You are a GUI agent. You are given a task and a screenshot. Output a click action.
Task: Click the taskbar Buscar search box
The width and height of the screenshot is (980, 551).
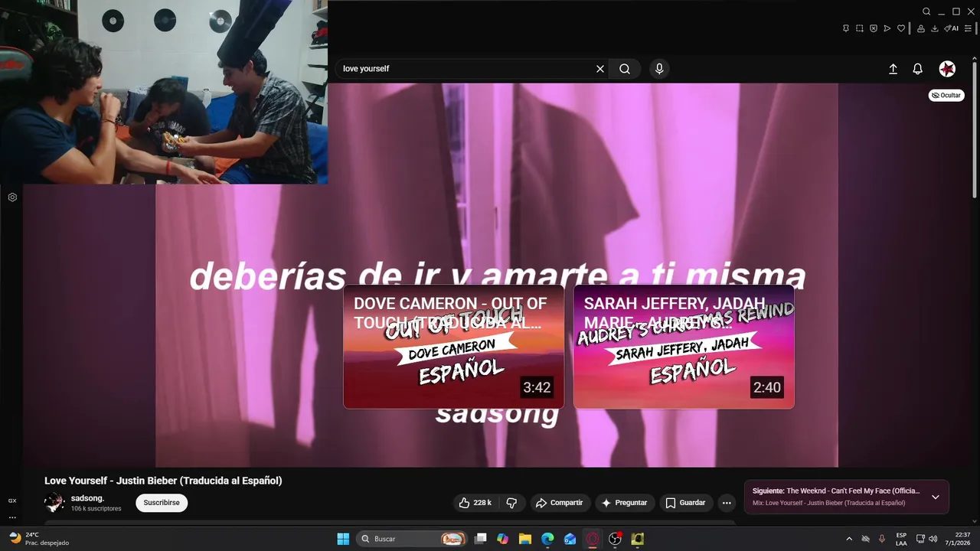coord(413,539)
